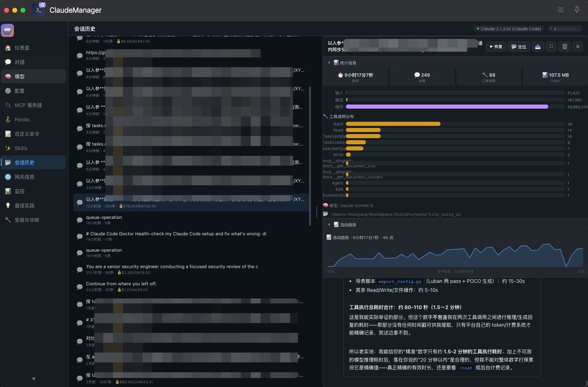
Task: Open the senior security engineer review session
Action: pyautogui.click(x=191, y=269)
